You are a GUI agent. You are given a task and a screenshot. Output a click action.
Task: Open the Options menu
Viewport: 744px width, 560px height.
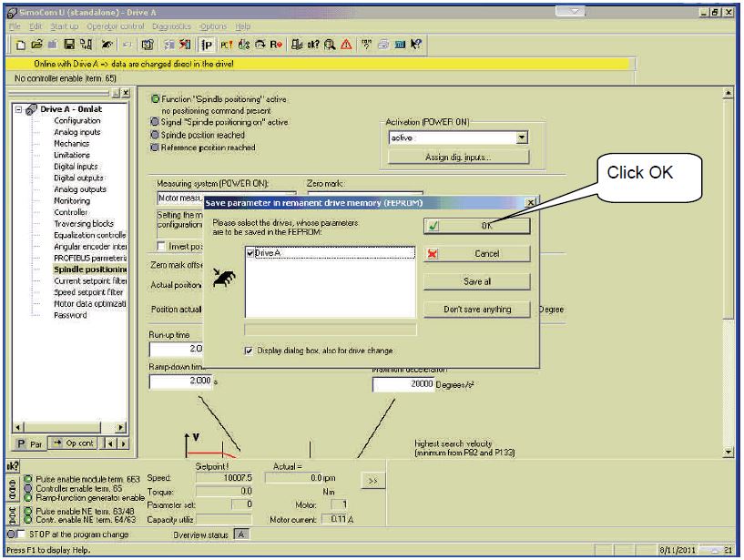pyautogui.click(x=213, y=26)
